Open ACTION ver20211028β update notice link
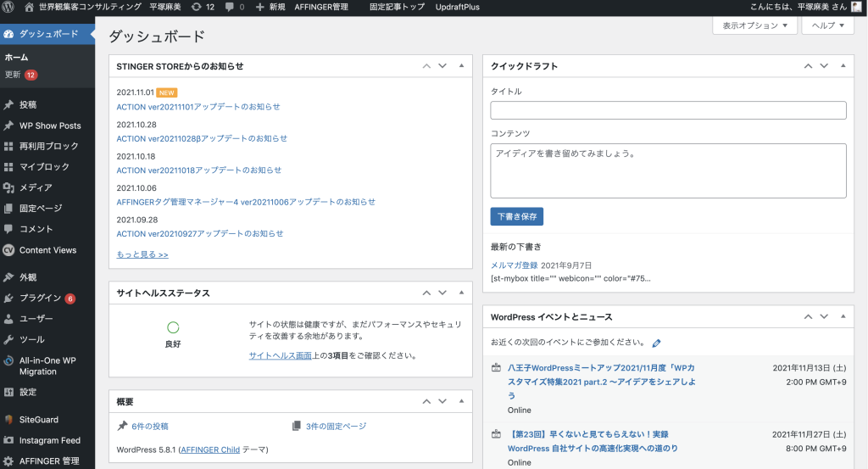The width and height of the screenshot is (868, 469). (202, 138)
